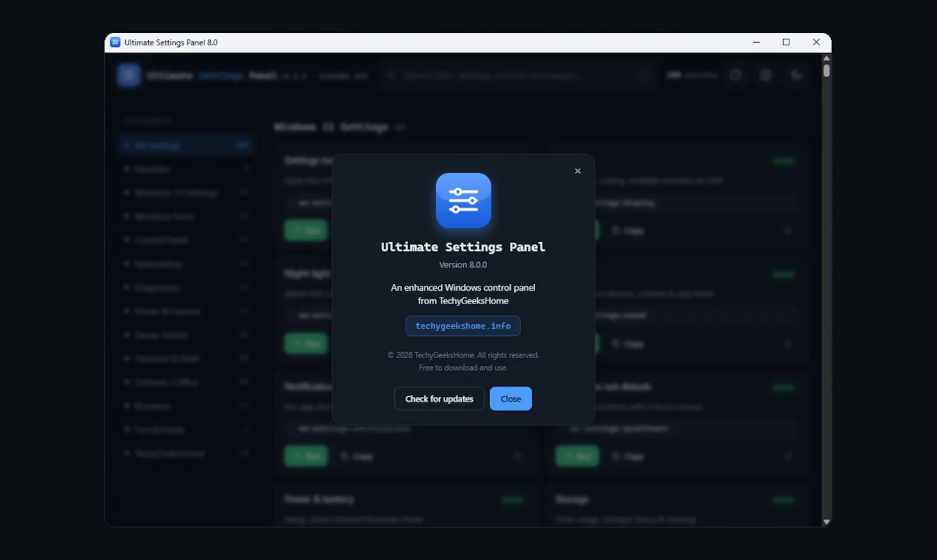This screenshot has height=560, width=937.
Task: Click the vertical scrollbar thumb
Action: click(x=826, y=70)
